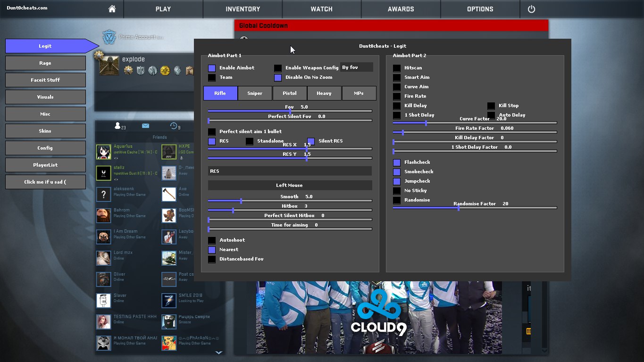This screenshot has width=644, height=362.
Task: Open the INVENTORY menu
Action: (243, 9)
